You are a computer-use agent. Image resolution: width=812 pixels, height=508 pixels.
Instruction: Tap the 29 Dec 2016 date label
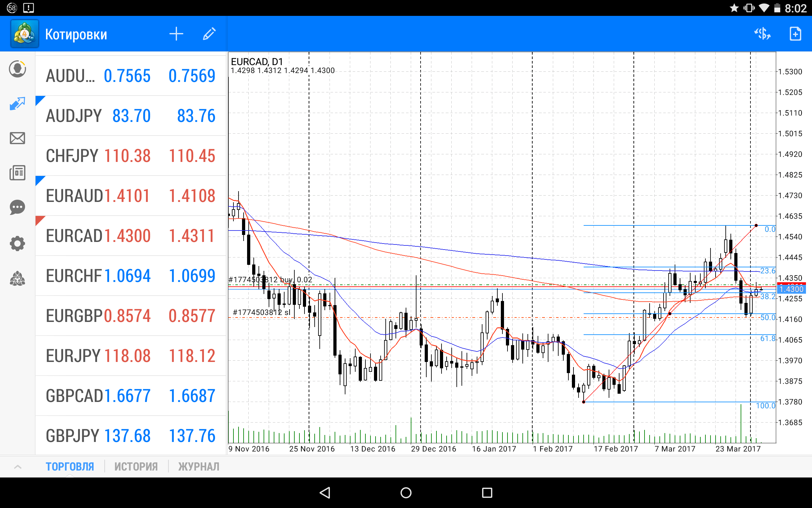pos(434,449)
